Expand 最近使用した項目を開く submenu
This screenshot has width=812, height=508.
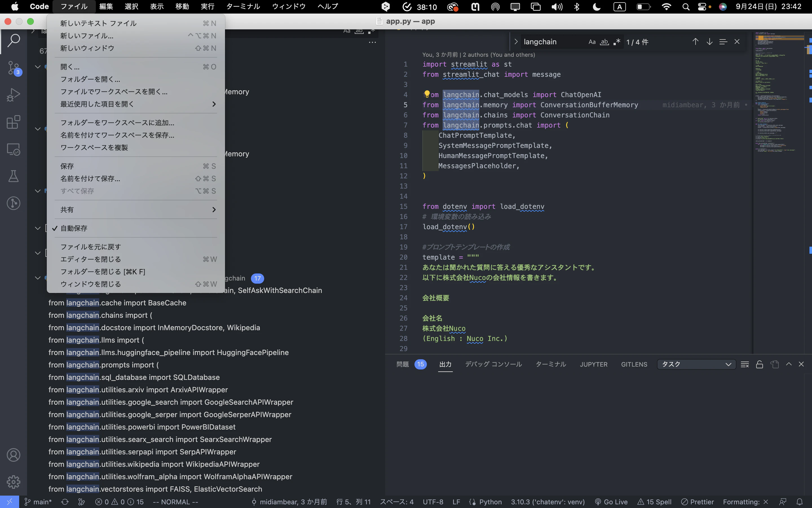click(136, 104)
